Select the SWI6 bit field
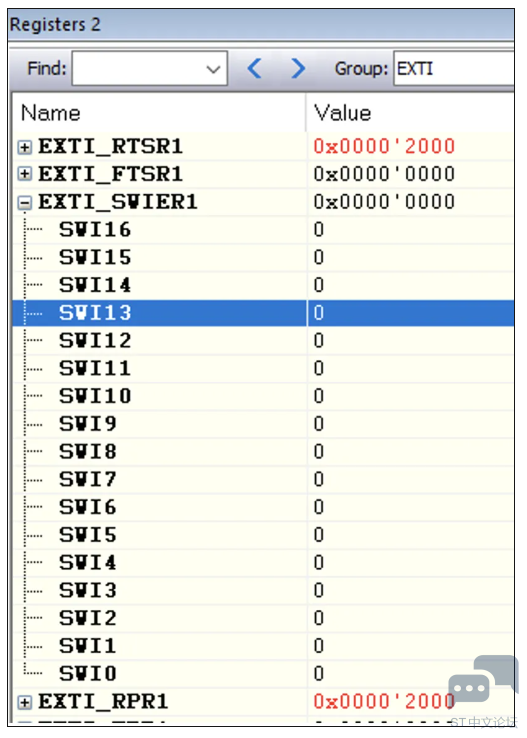 88,507
